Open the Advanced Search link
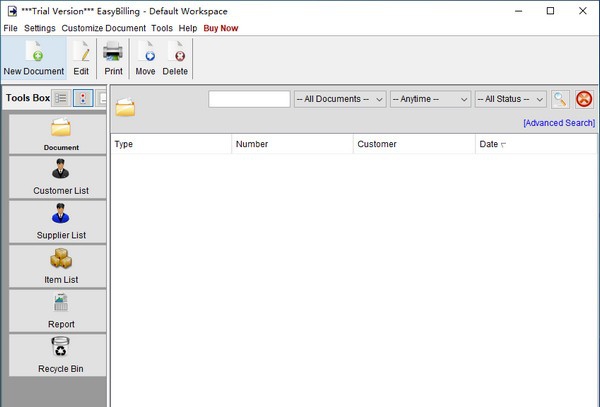The height and width of the screenshot is (407, 600). point(559,123)
